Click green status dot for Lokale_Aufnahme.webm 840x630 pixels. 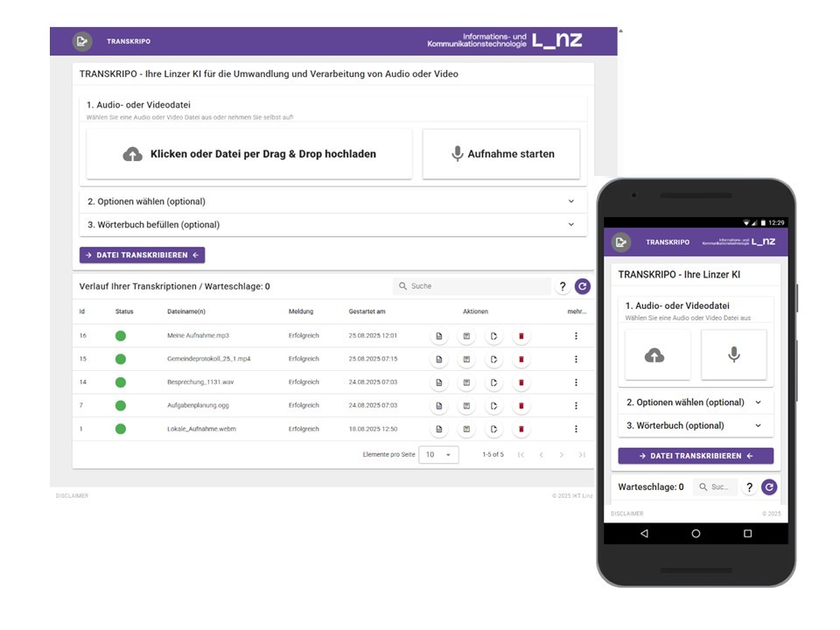121,429
